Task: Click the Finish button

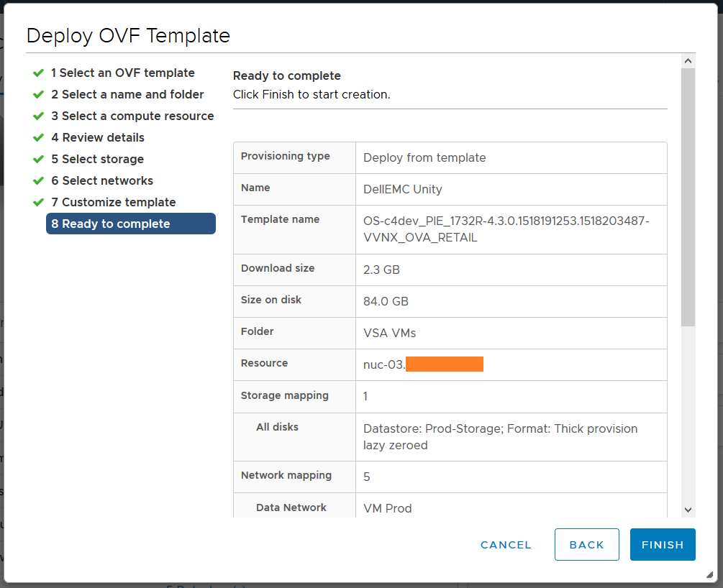Action: tap(663, 544)
